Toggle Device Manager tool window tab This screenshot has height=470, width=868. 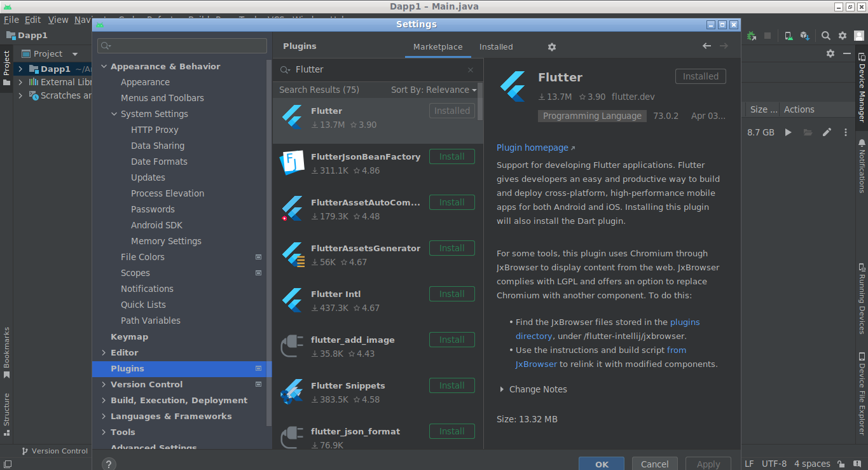tap(862, 88)
